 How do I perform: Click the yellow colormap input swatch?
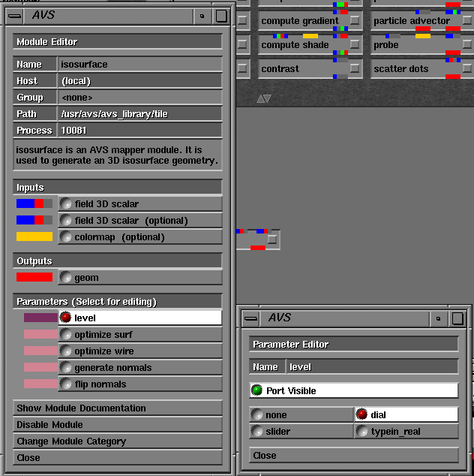[x=34, y=236]
